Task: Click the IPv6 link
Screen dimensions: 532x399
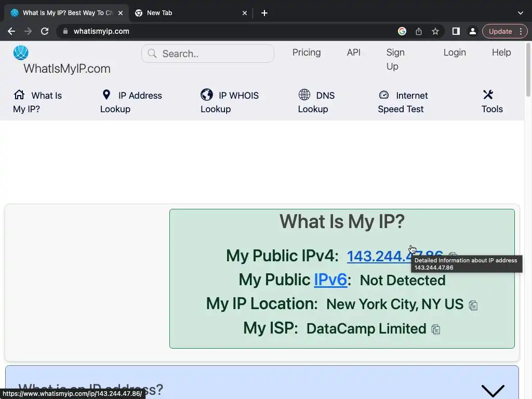Action: (330, 280)
